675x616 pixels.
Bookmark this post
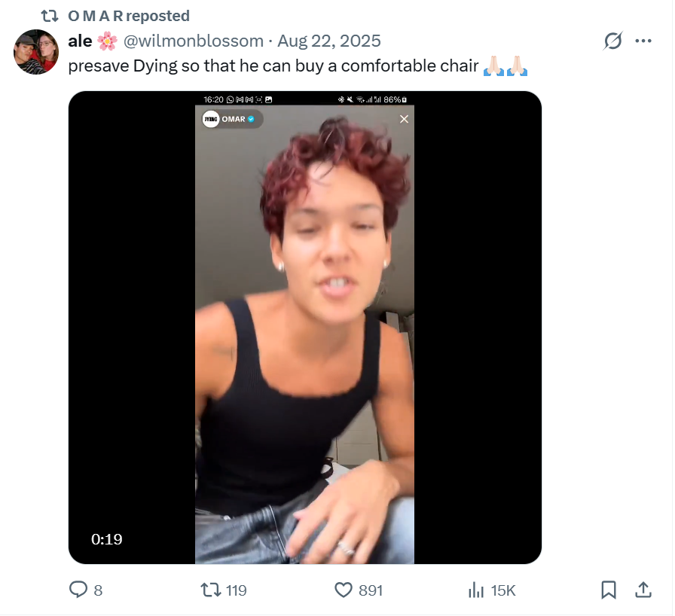tap(609, 590)
